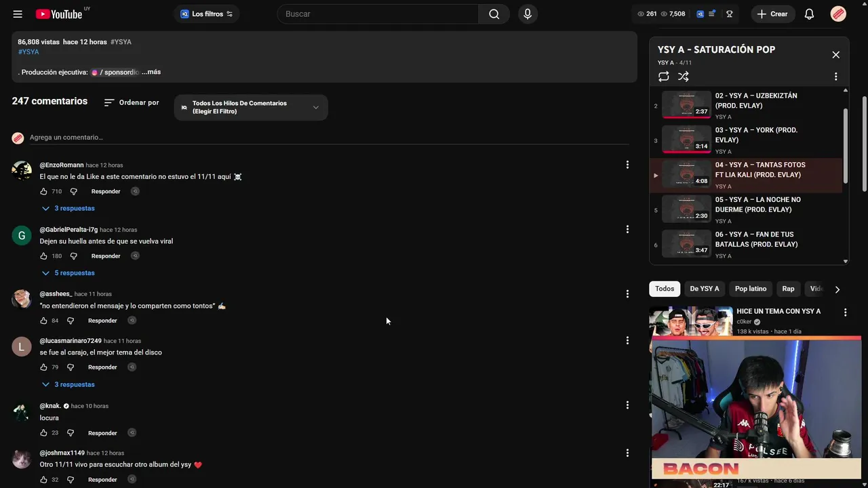Open options menu for @lucasmarinaro7249 comment
The height and width of the screenshot is (488, 868).
(x=627, y=340)
